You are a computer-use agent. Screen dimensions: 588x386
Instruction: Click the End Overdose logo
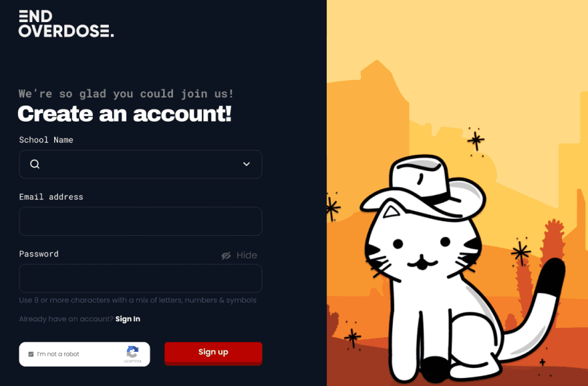[66, 23]
